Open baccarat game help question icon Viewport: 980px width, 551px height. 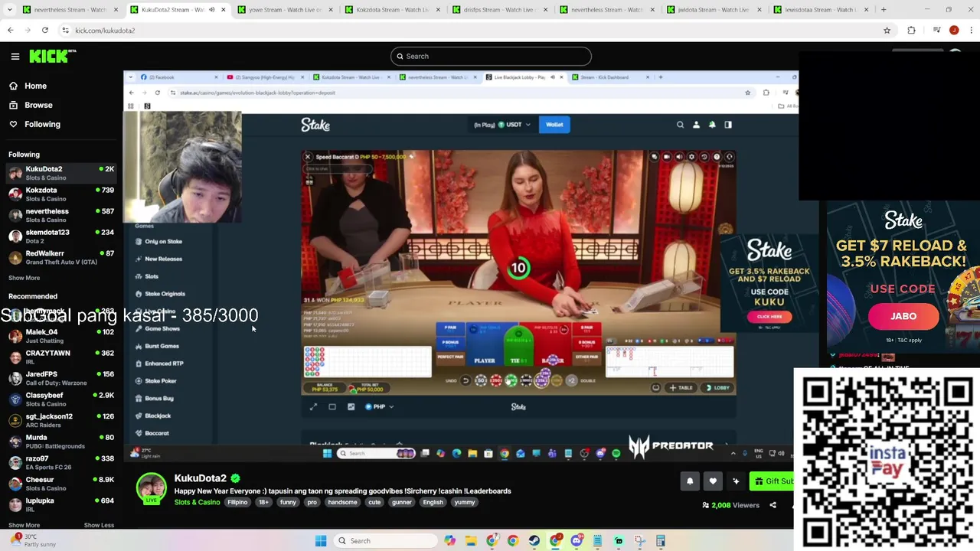[717, 157]
